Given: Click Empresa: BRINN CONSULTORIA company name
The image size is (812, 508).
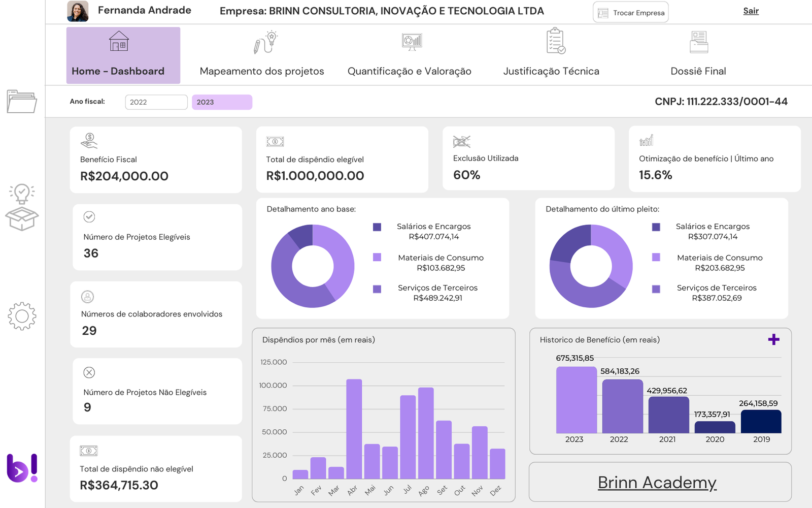Looking at the screenshot, I should coord(382,11).
